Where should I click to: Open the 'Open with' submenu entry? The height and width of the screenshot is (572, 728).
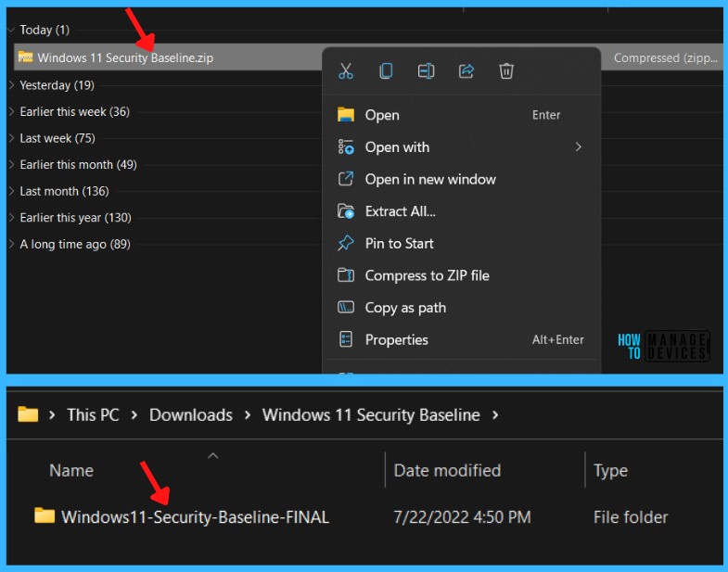(462, 147)
